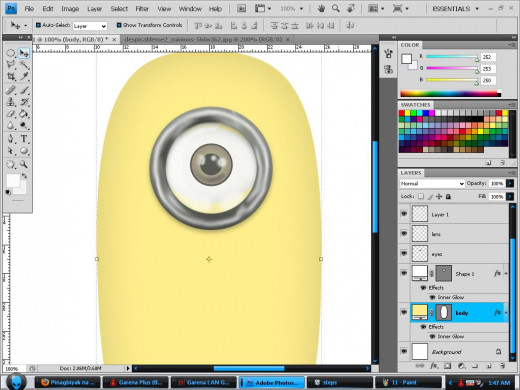Select the Pen tool
This screenshot has width=520, height=390.
tap(11, 139)
